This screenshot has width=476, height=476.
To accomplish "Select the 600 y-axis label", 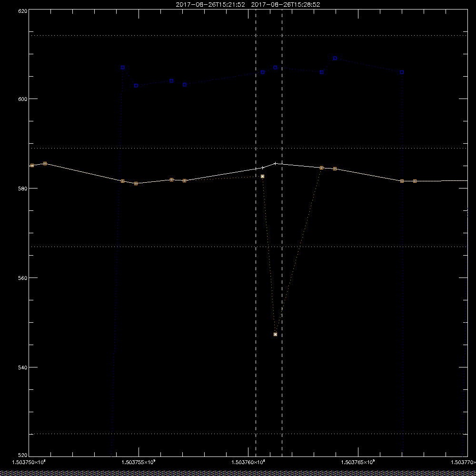I will click(23, 99).
